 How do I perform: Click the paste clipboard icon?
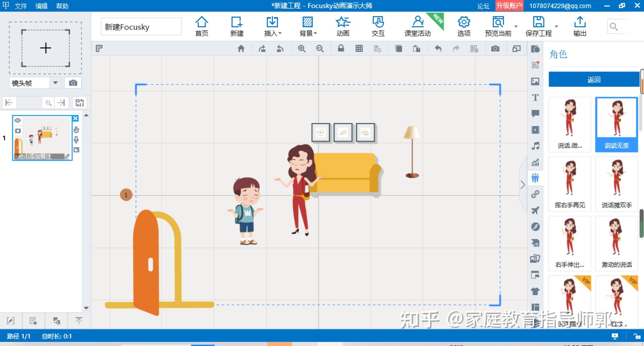(x=417, y=49)
